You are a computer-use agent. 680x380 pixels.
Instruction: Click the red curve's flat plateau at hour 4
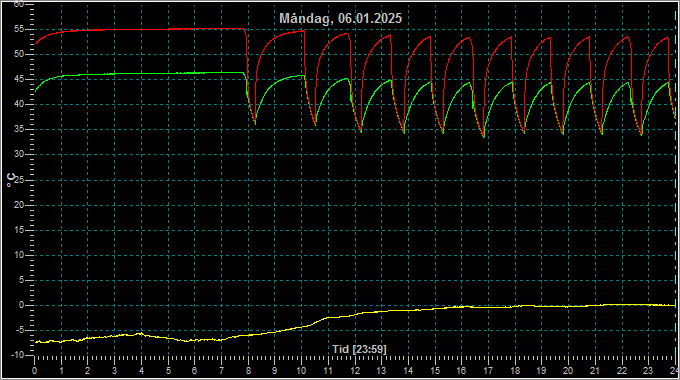[x=141, y=29]
